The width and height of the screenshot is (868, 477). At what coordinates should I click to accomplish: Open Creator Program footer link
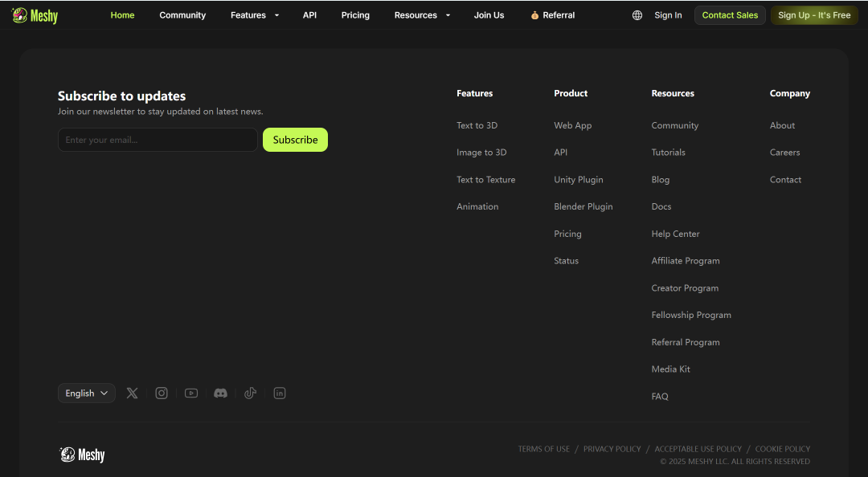tap(686, 288)
